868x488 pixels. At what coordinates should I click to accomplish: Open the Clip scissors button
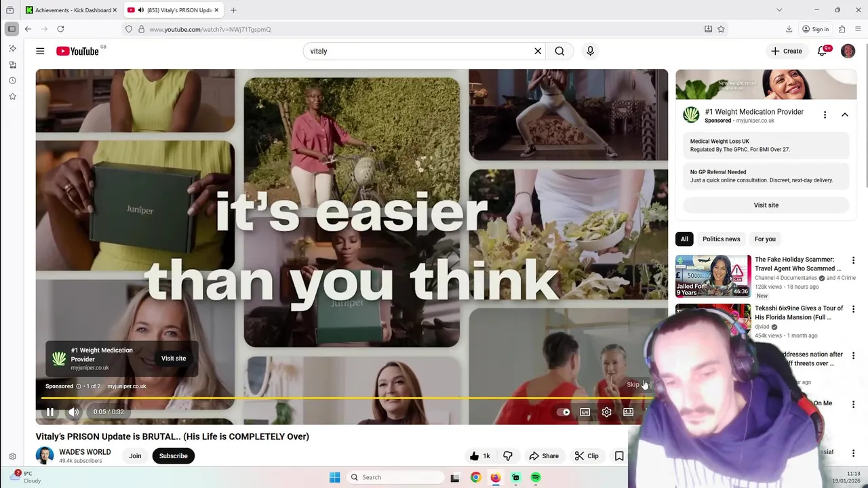(x=587, y=456)
